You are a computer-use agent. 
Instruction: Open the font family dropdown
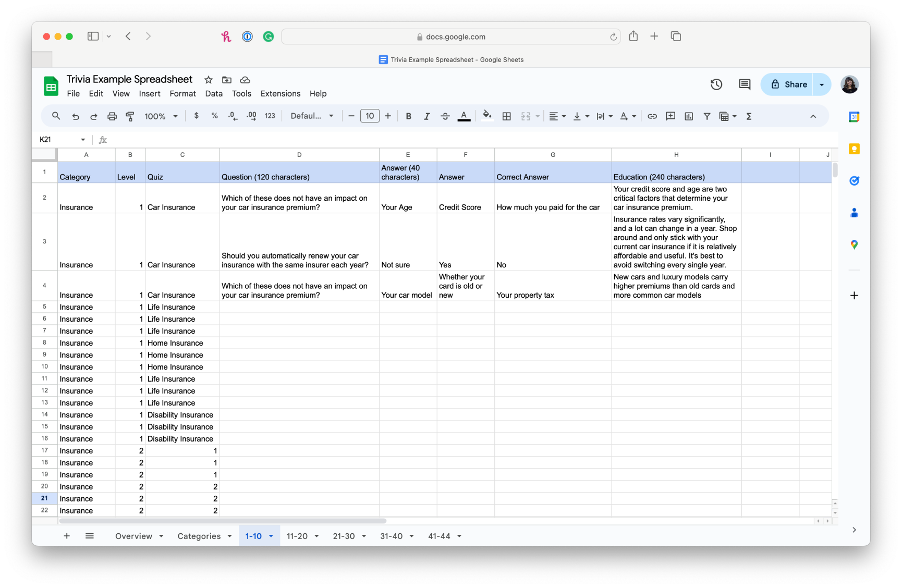pyautogui.click(x=312, y=116)
